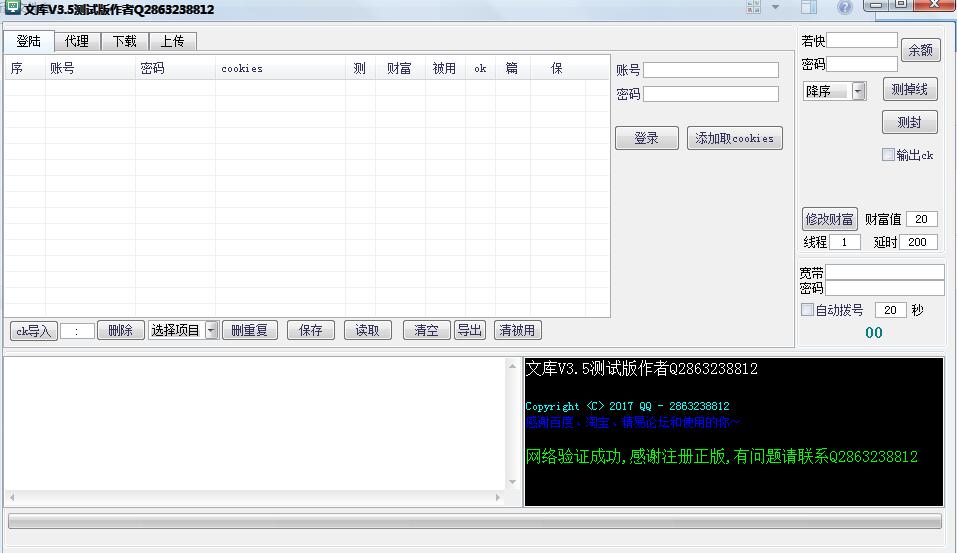Sort by the 保 column header

557,68
